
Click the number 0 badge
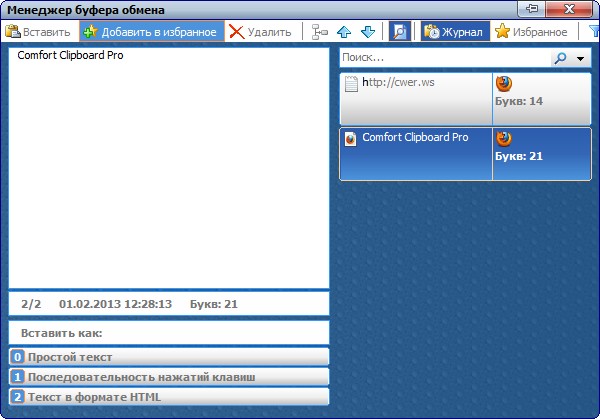pos(17,357)
